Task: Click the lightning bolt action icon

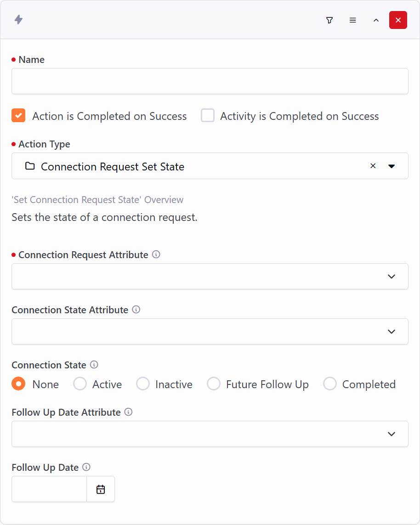Action: (18, 20)
